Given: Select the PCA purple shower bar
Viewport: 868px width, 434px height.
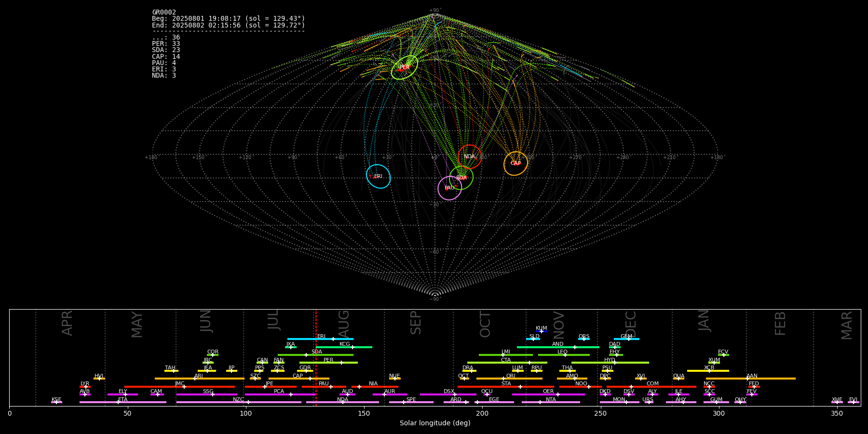Looking at the screenshot, I should point(280,394).
